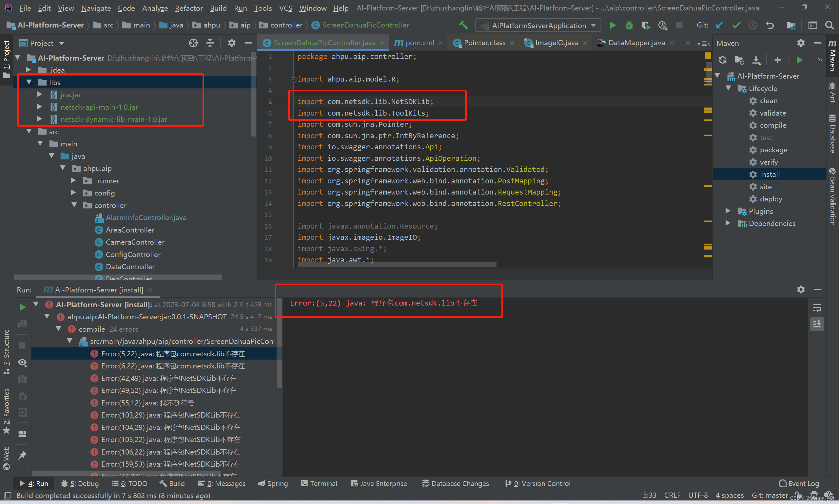Click the Project Structure icon in toolbar

[791, 25]
